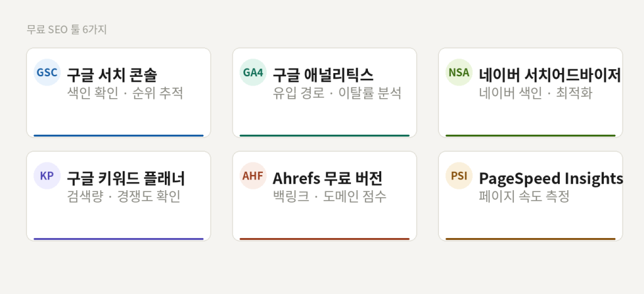Viewport: 644px width, 294px height.
Task: Click the NSA badge icon
Action: tap(458, 72)
